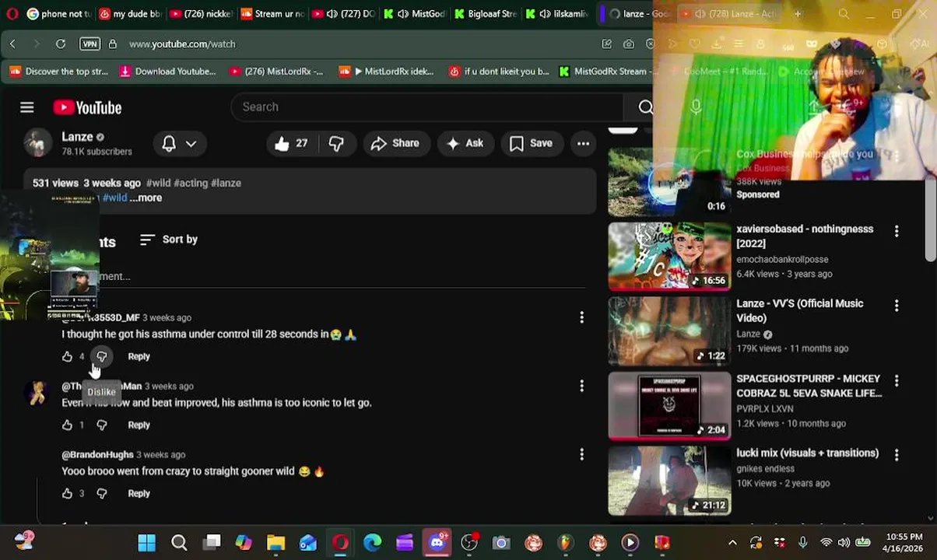Open the comments Sort by menu
The width and height of the screenshot is (937, 560).
169,240
